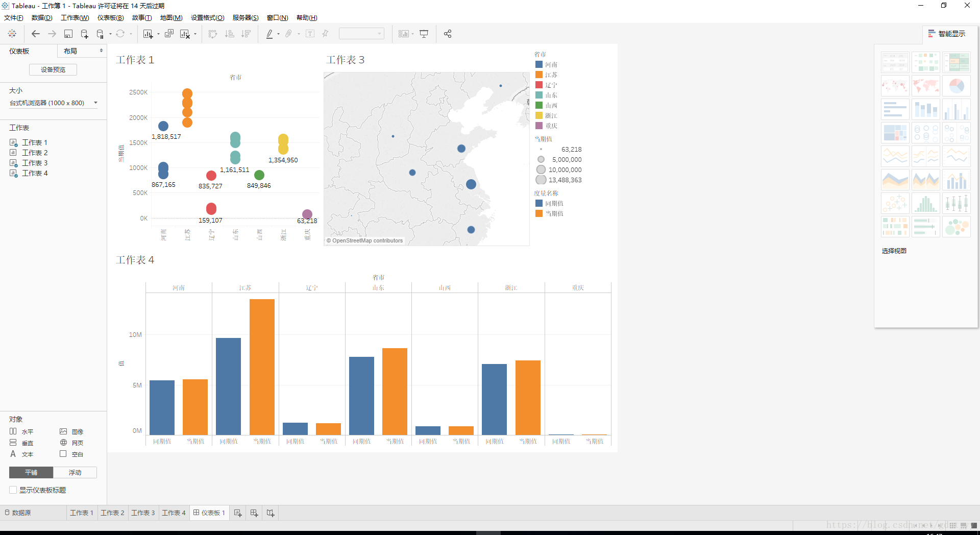Expand the show/hide cards dropdown arrow
The height and width of the screenshot is (535, 980).
(x=412, y=34)
